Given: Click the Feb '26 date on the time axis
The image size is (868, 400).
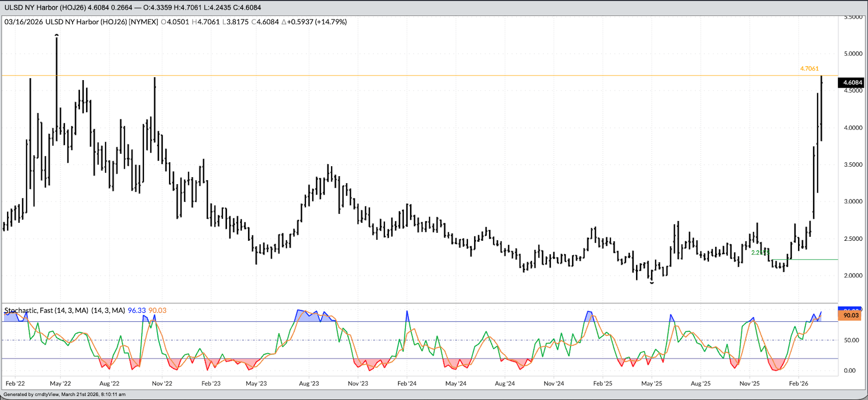Looking at the screenshot, I should tap(798, 383).
